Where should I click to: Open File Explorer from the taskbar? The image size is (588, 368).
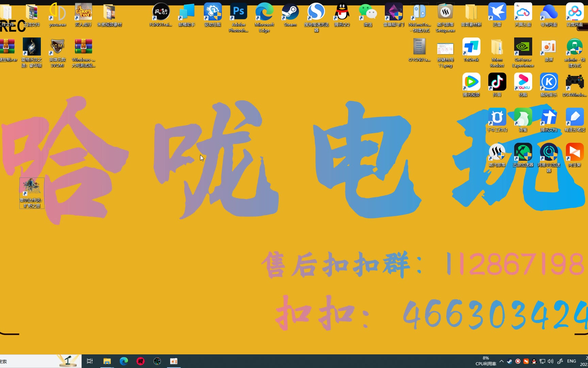click(107, 361)
